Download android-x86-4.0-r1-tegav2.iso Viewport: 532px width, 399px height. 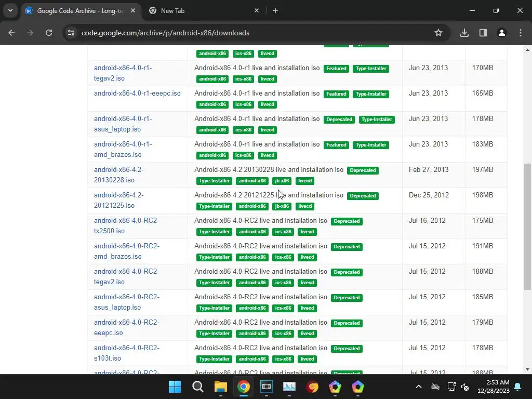[123, 73]
